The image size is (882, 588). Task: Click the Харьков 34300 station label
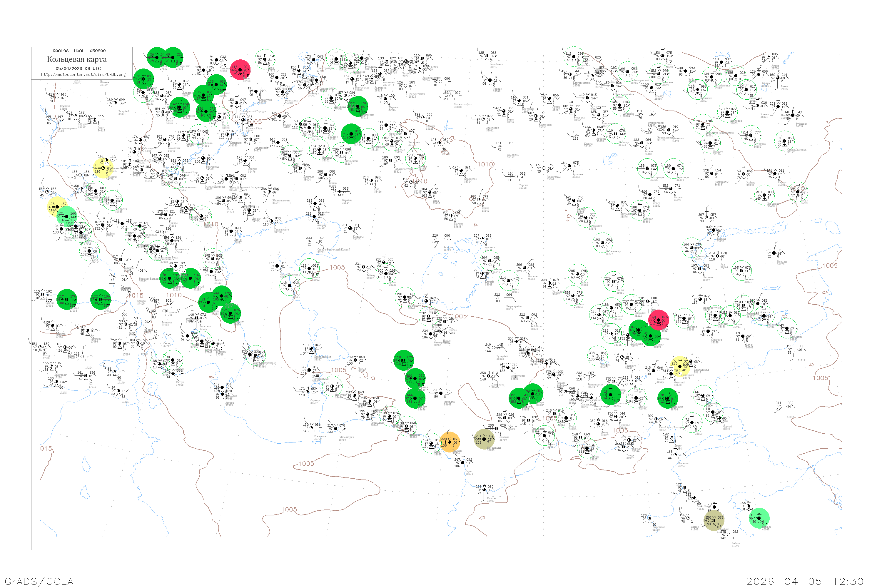(x=83, y=125)
